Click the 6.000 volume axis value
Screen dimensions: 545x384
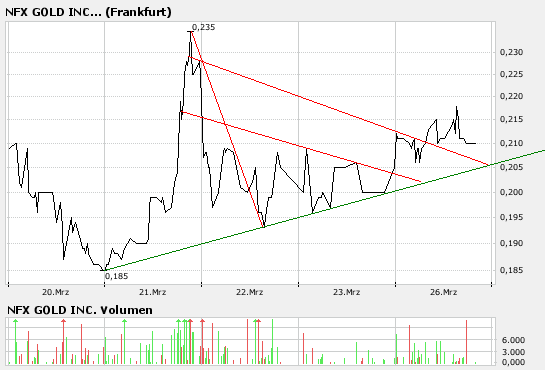point(513,340)
